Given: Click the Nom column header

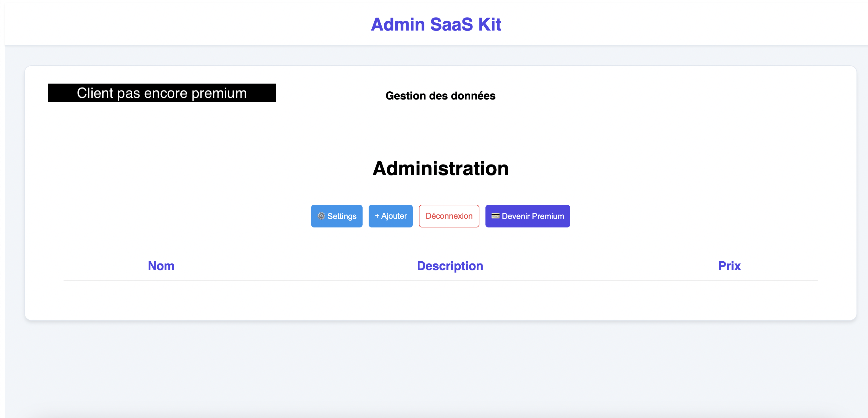Looking at the screenshot, I should [161, 266].
